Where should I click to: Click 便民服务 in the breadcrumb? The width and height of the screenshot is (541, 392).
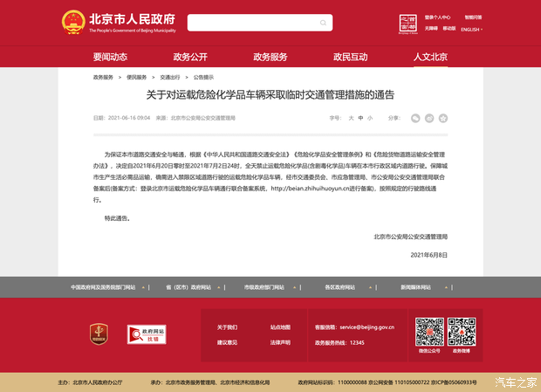point(137,78)
